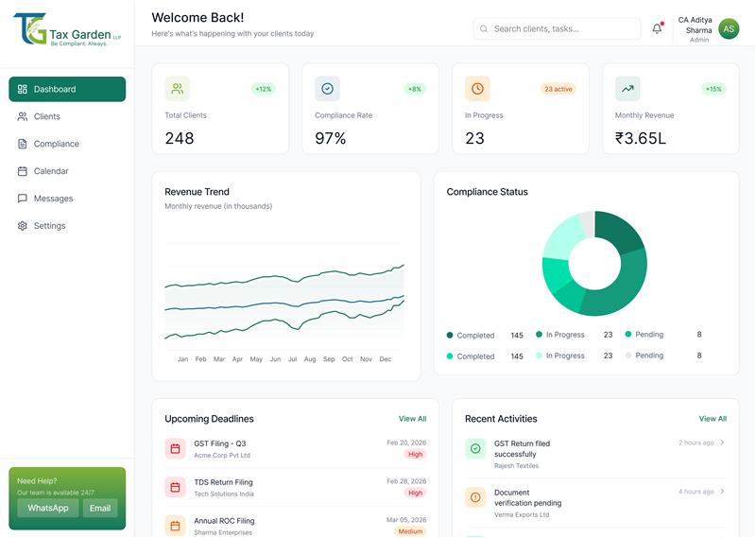Viewport: 756px width, 538px height.
Task: Click the In Progress clock icon
Action: 477,89
